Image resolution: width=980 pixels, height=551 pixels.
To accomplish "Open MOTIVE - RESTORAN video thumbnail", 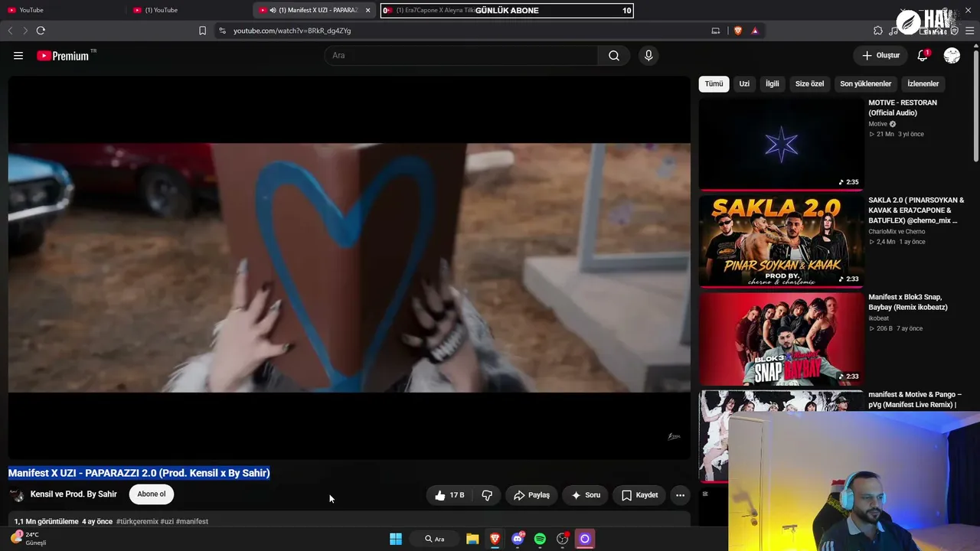I will [x=781, y=144].
